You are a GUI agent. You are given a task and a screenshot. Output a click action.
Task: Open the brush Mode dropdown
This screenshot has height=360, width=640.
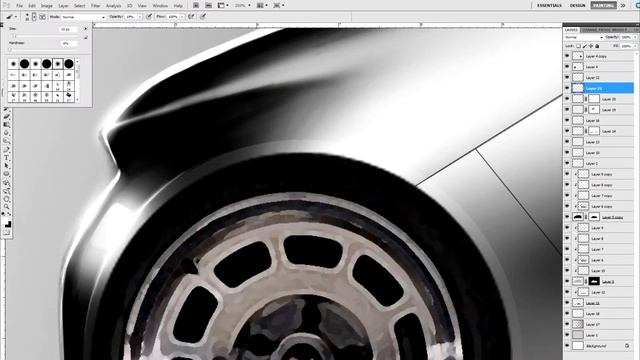click(84, 17)
